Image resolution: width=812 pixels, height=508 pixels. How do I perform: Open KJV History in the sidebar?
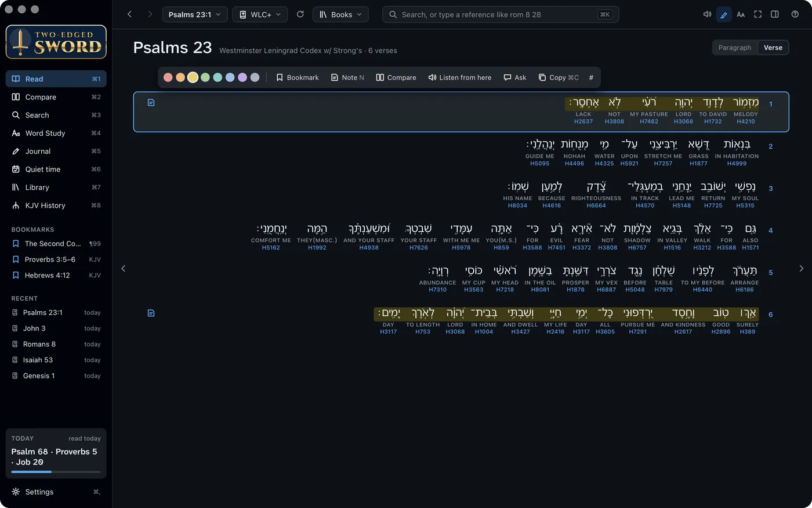[x=56, y=205]
